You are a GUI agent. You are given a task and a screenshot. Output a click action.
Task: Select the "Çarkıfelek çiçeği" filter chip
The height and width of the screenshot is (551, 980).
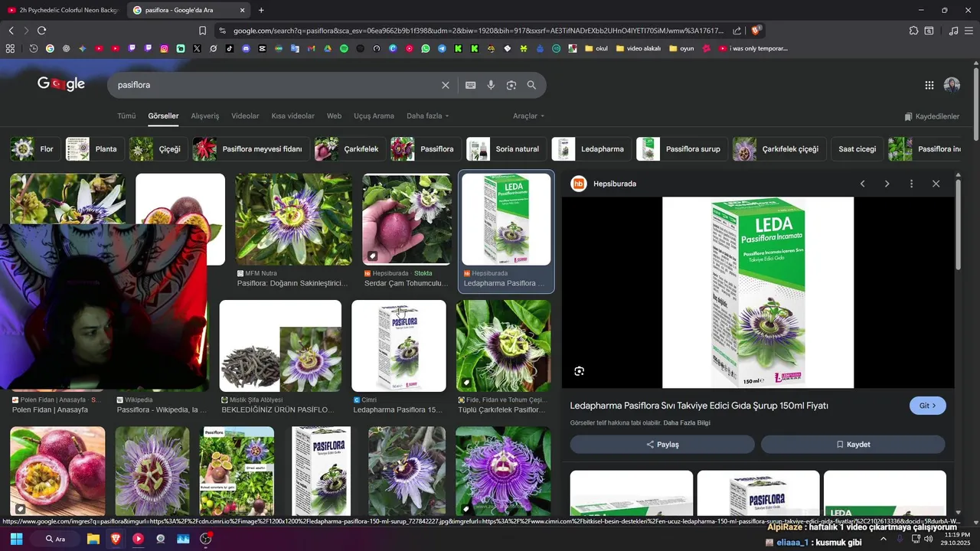coord(779,149)
